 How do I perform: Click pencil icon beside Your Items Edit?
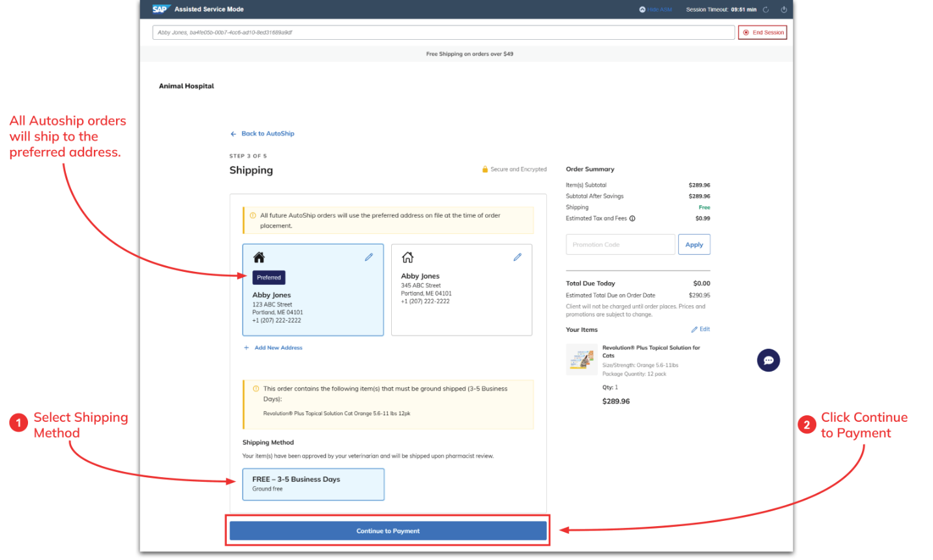point(694,329)
